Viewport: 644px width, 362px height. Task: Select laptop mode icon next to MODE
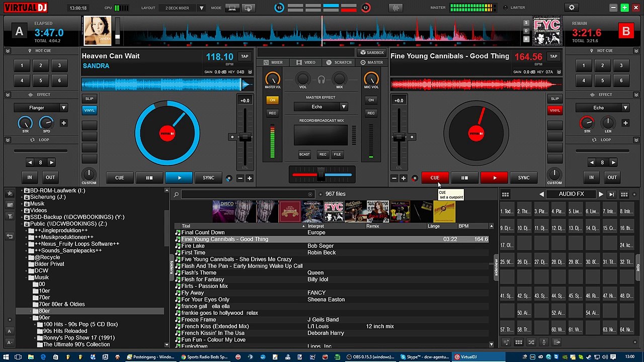tap(232, 8)
